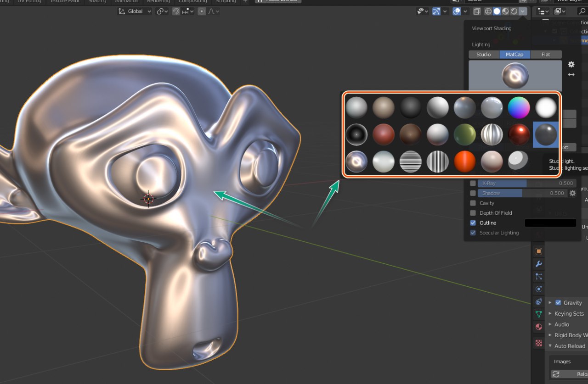Viewport: 588px width, 384px height.
Task: Switch lighting to the Studio tab
Action: pyautogui.click(x=484, y=55)
